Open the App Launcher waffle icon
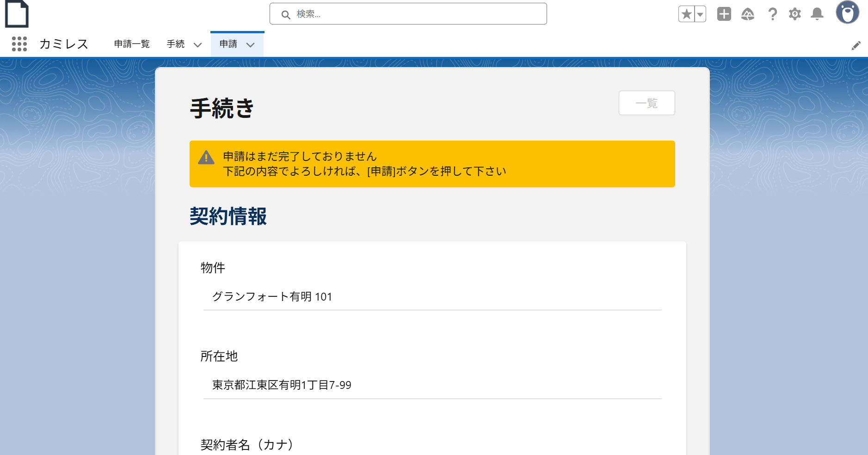Image resolution: width=868 pixels, height=455 pixels. (x=19, y=44)
